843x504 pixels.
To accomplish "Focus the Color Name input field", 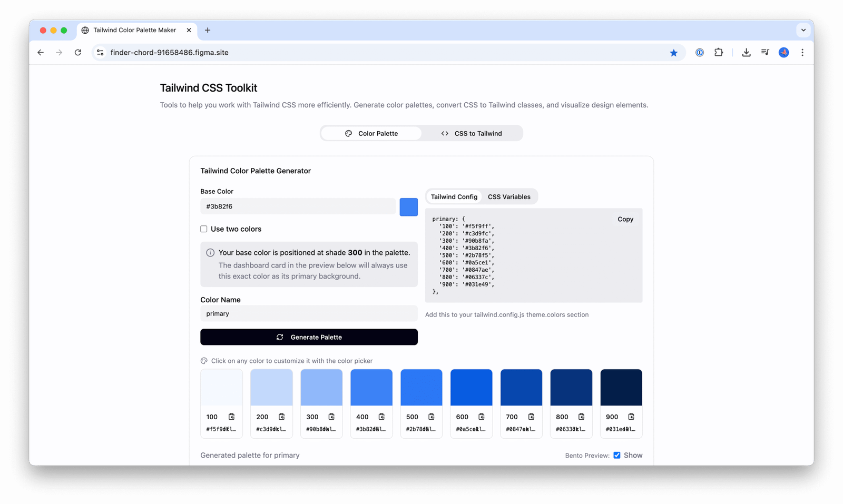I will tap(309, 313).
